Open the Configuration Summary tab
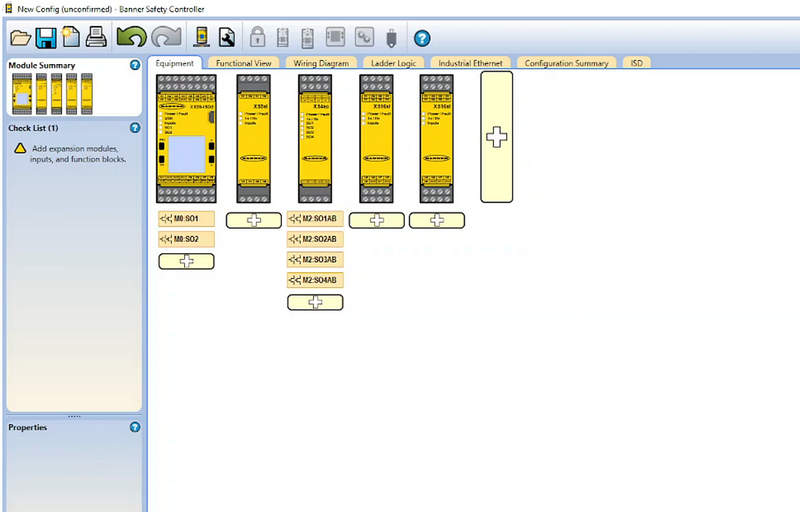 (x=566, y=63)
